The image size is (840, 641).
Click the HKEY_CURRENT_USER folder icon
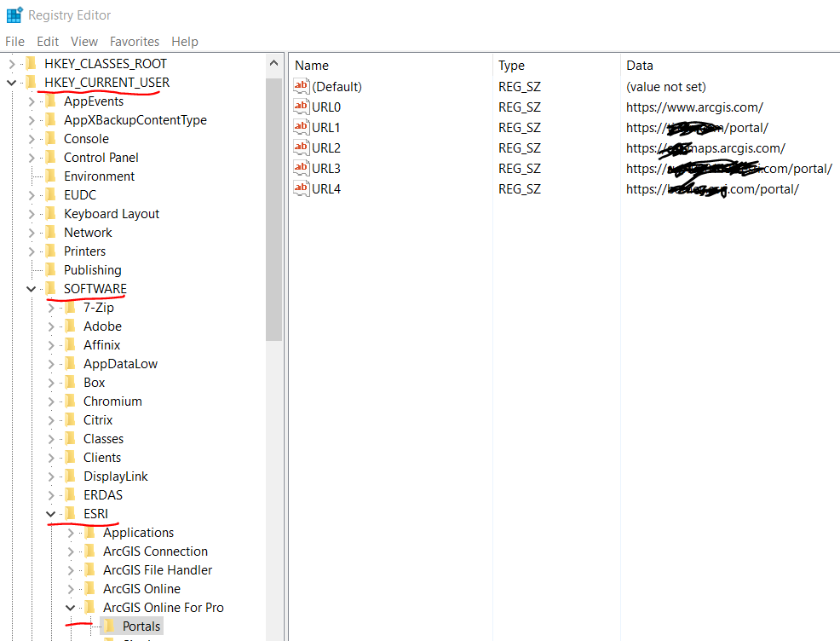click(x=31, y=83)
